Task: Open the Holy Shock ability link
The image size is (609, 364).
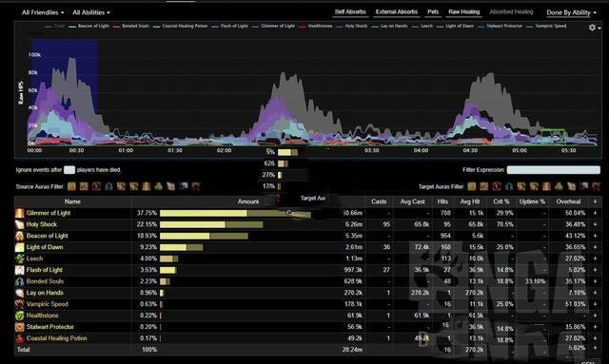Action: (x=42, y=224)
